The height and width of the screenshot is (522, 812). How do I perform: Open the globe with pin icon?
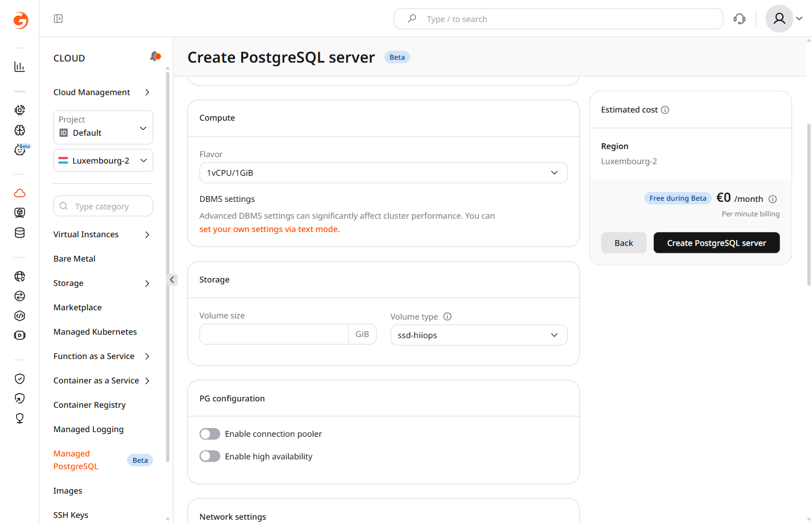(20, 277)
